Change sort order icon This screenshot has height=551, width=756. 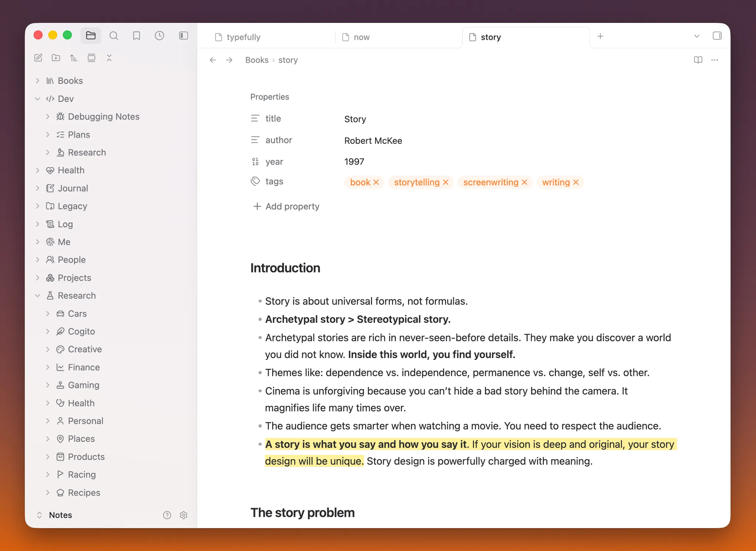coord(74,58)
